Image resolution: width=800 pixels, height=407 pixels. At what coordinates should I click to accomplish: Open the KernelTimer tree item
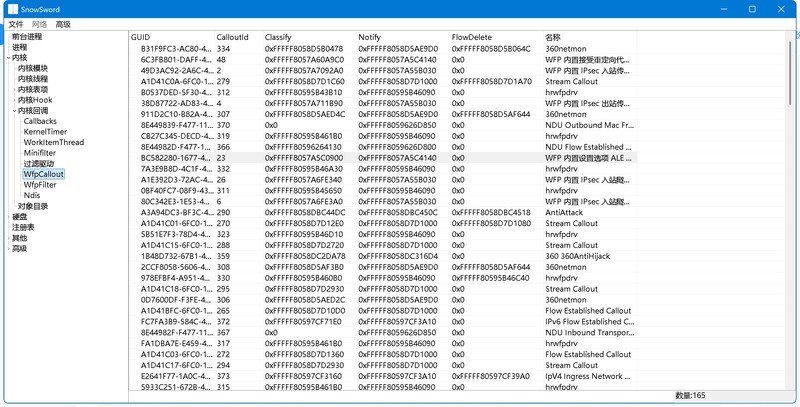[45, 132]
